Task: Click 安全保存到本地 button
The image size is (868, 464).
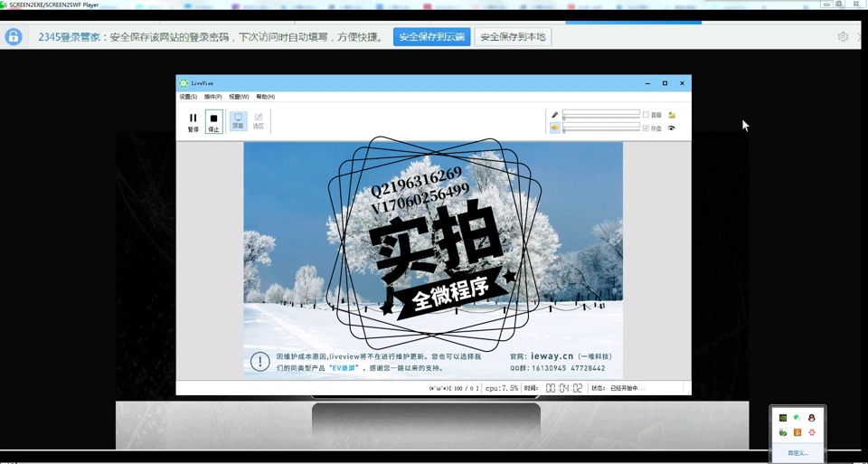Action: 513,37
